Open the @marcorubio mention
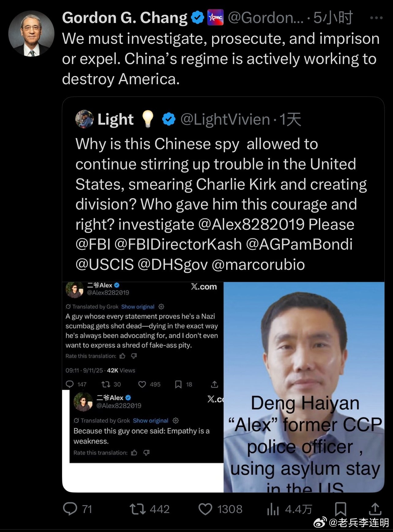The width and height of the screenshot is (393, 532). [258, 265]
